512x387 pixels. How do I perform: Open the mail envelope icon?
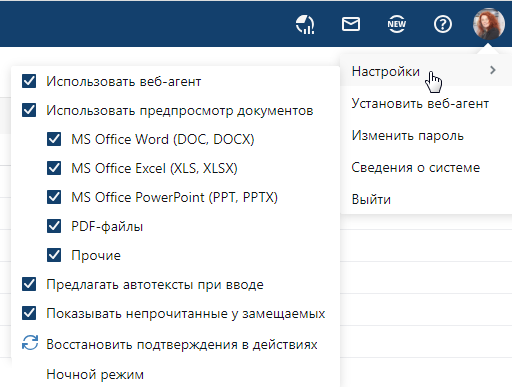[x=351, y=24]
